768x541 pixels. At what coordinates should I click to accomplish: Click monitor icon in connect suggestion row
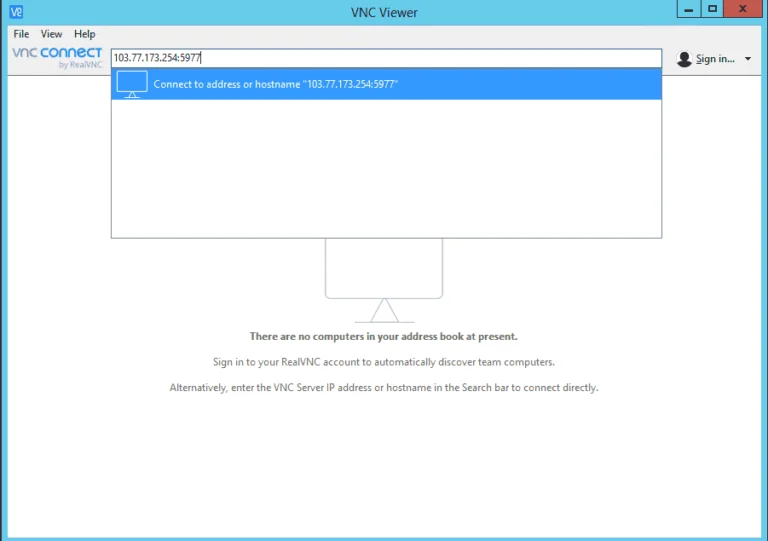click(132, 84)
